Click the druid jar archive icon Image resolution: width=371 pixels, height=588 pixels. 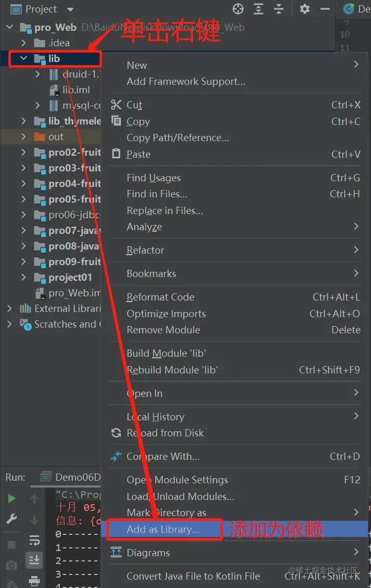(54, 74)
